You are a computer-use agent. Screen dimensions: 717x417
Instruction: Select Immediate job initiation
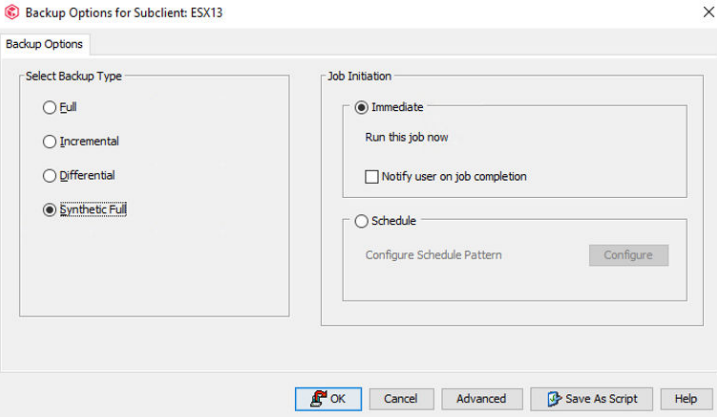pyautogui.click(x=361, y=107)
